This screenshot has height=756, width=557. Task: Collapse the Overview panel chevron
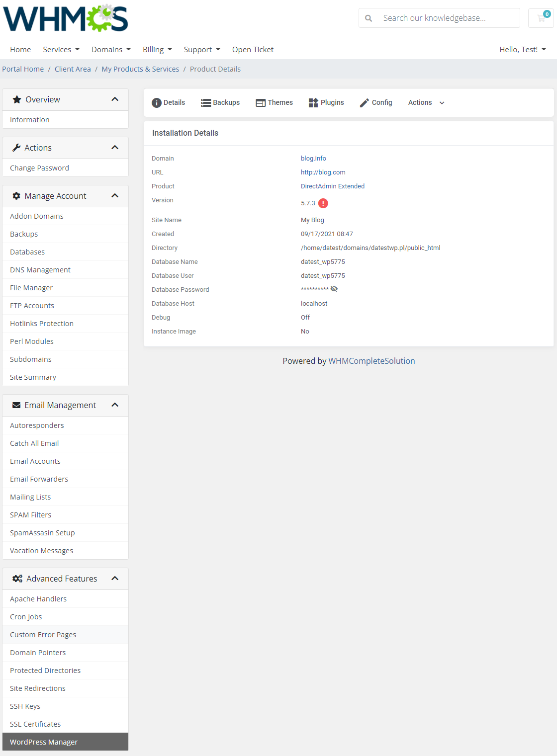115,99
